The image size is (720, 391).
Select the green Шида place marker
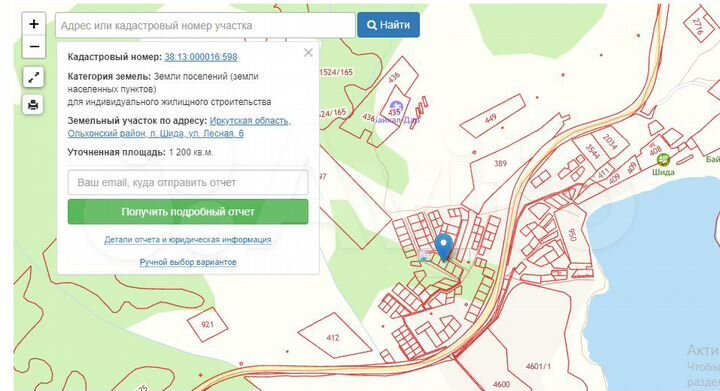[x=663, y=160]
